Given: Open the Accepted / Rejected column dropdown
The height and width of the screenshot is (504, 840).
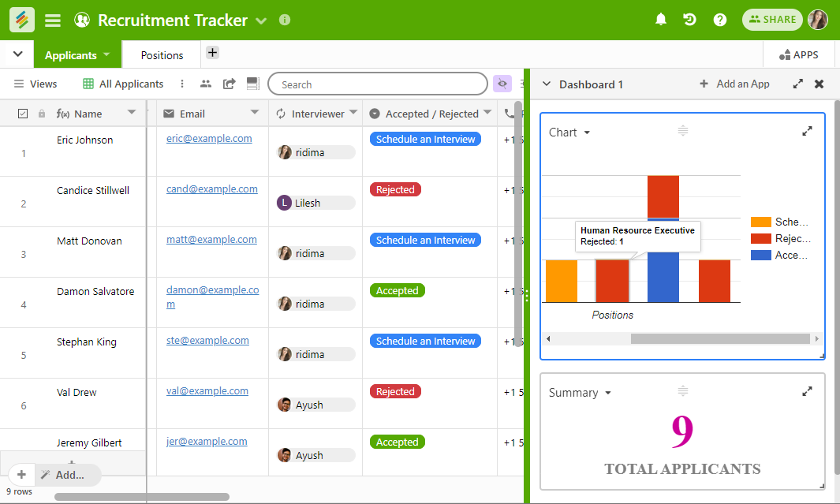Looking at the screenshot, I should click(487, 112).
